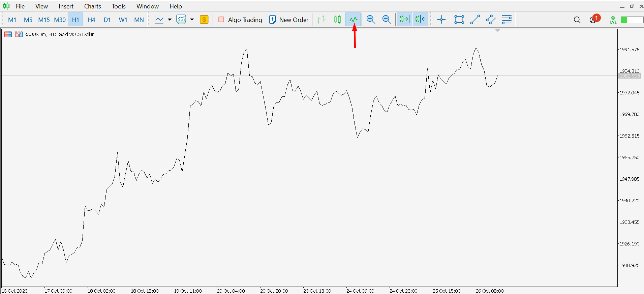Switch to MN monthly timeframe
Image resolution: width=644 pixels, height=294 pixels.
pyautogui.click(x=139, y=20)
